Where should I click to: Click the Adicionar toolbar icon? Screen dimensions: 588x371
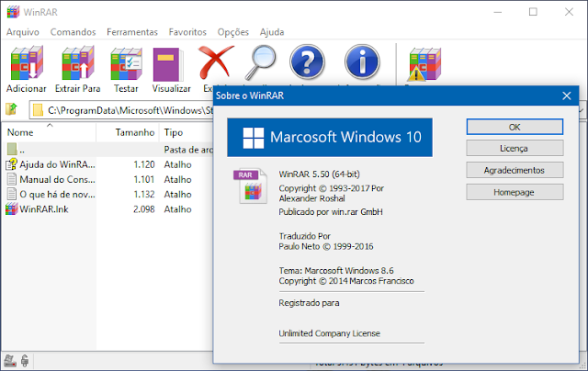(27, 62)
